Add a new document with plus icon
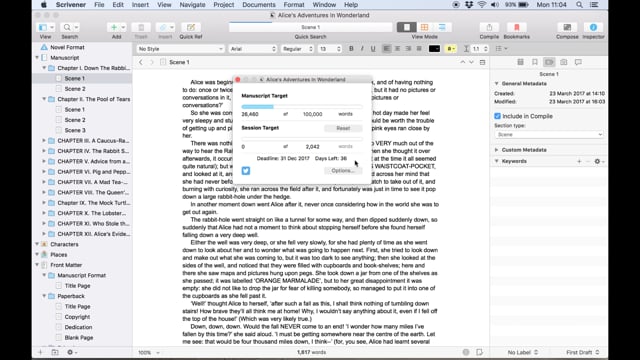Viewport: 640px width, 360px height. click(x=114, y=27)
